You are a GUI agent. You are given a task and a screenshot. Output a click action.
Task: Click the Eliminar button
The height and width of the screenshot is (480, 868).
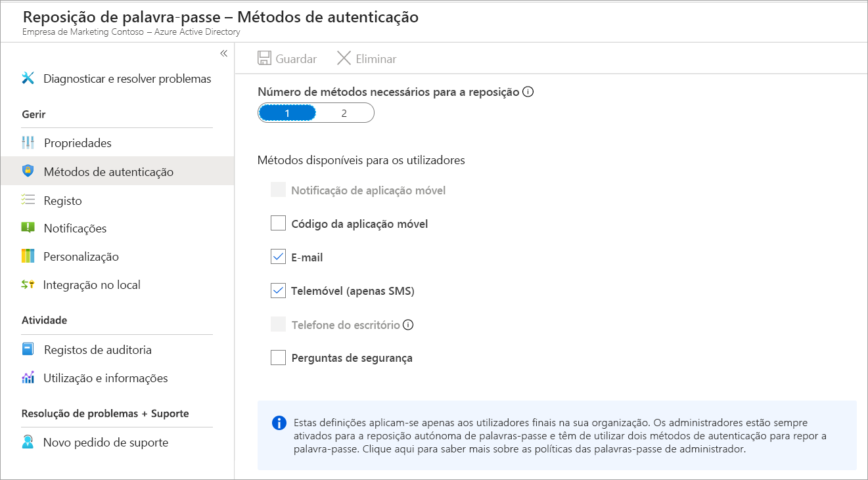[x=366, y=58]
